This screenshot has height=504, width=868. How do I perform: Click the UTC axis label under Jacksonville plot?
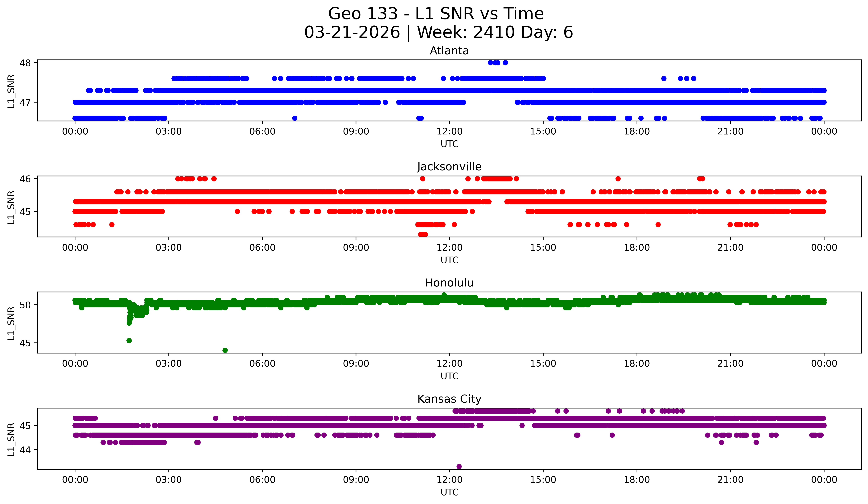click(x=449, y=260)
